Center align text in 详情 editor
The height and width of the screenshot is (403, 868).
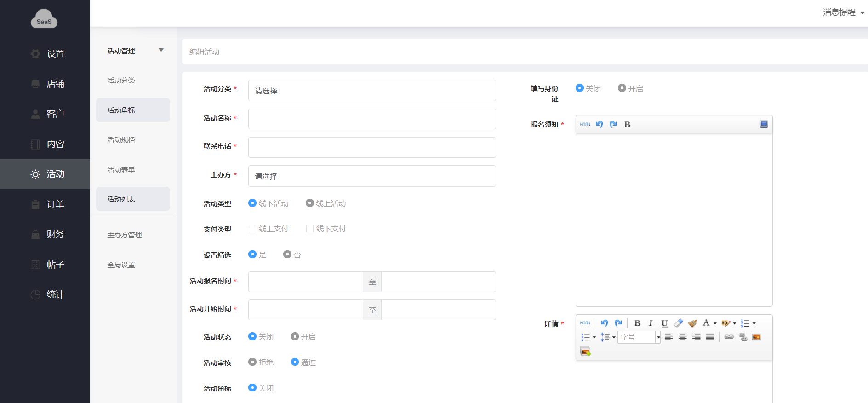(x=683, y=337)
